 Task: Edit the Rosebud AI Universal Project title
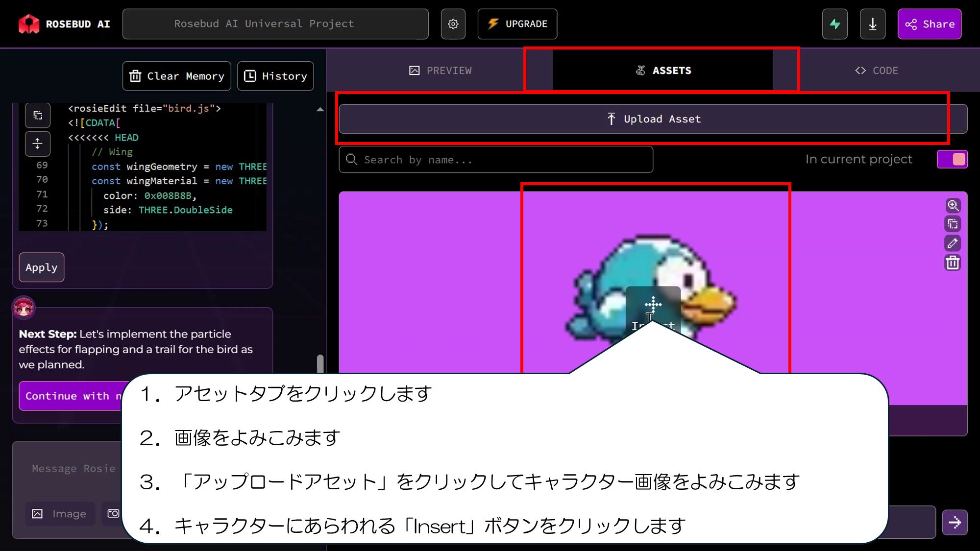pos(275,24)
